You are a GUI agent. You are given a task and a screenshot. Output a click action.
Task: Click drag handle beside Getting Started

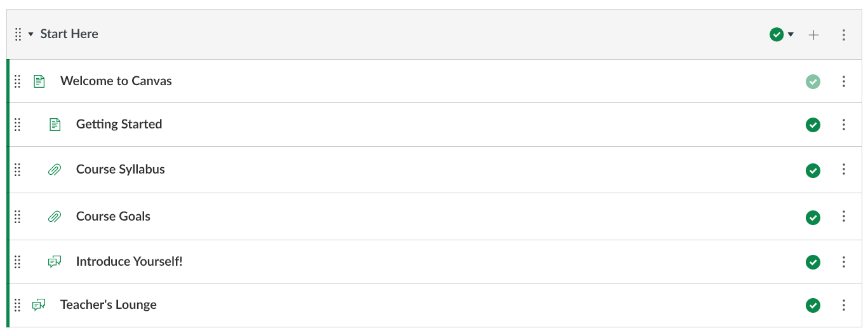click(x=18, y=125)
